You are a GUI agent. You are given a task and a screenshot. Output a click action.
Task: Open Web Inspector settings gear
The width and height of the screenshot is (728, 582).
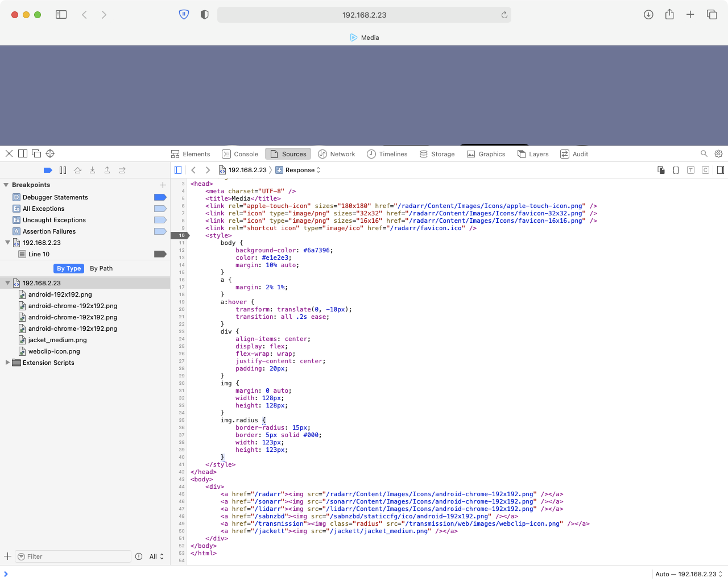[x=718, y=153]
